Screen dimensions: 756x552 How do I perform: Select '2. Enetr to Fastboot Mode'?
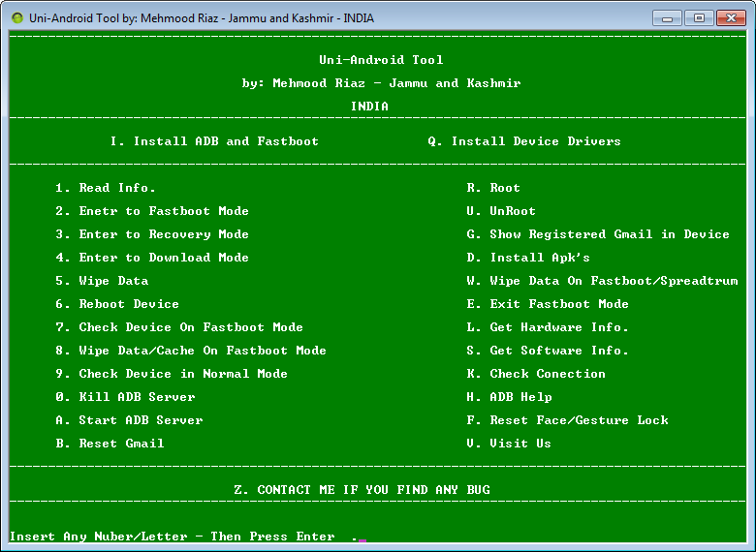tap(152, 211)
